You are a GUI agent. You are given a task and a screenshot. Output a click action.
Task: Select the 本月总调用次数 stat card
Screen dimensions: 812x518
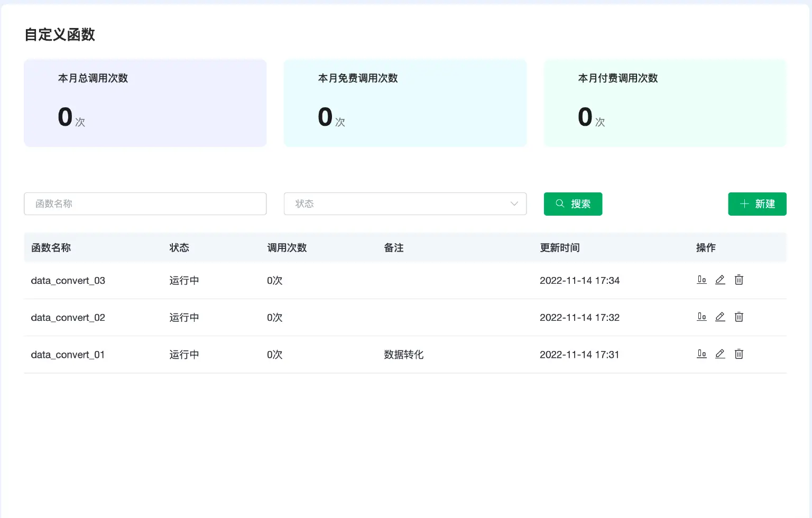click(x=145, y=103)
